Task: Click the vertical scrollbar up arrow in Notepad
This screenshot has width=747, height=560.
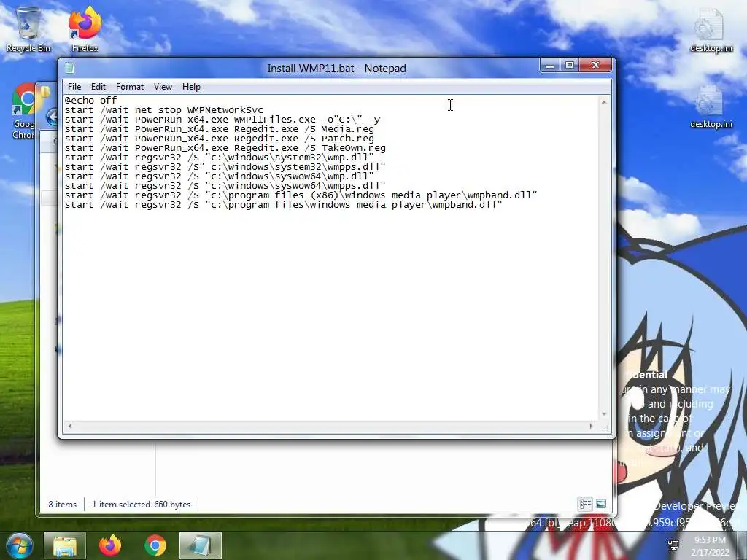Action: (604, 102)
